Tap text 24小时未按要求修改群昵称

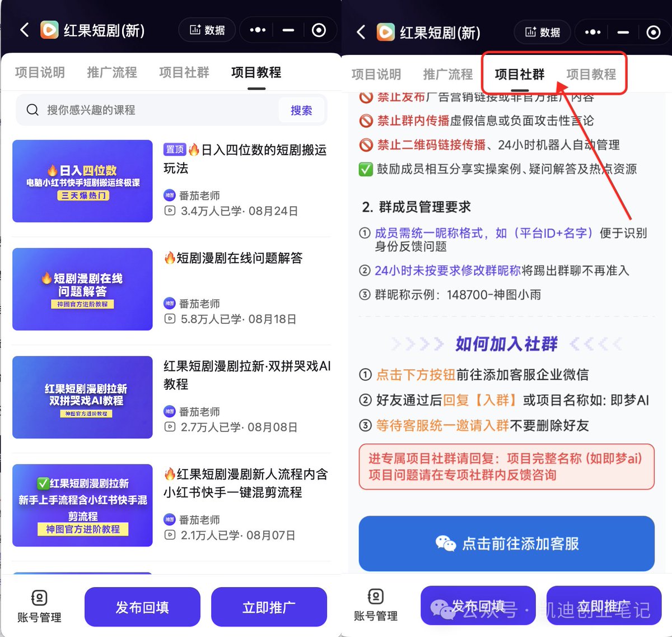coord(448,271)
